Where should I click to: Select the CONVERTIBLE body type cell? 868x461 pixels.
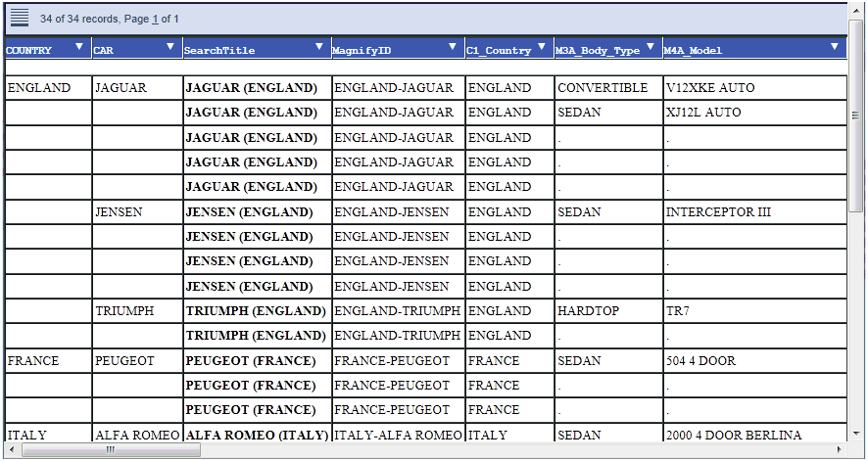[603, 87]
